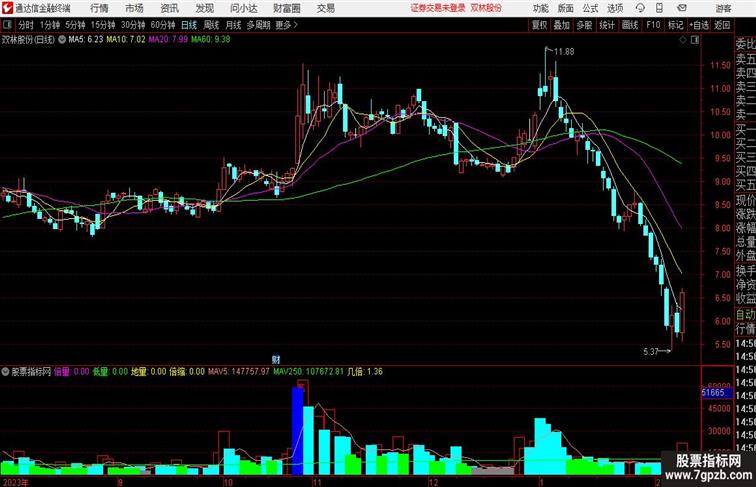Screen dimensions: 756x487
Task: Select the 日线 daily period tab
Action: pyautogui.click(x=189, y=25)
